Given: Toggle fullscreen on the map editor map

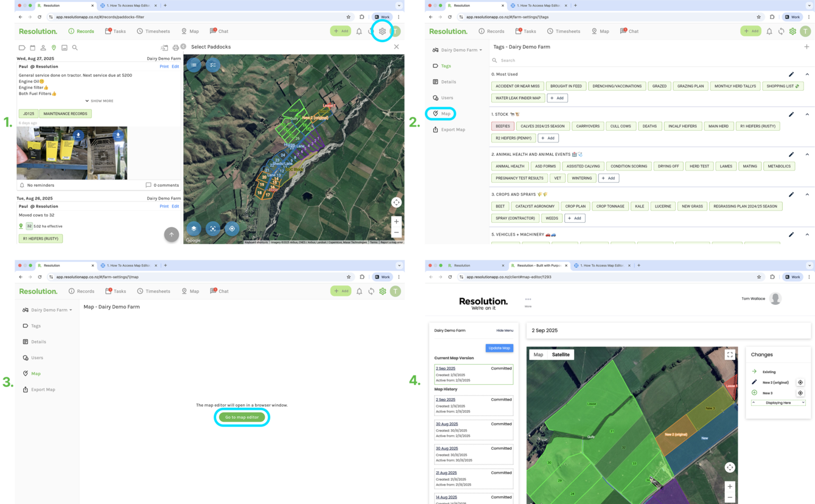Looking at the screenshot, I should tap(730, 355).
